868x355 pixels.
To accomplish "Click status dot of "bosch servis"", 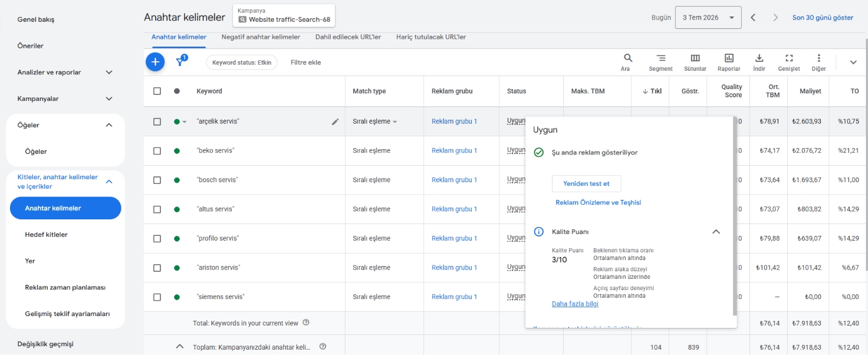I will click(x=177, y=180).
